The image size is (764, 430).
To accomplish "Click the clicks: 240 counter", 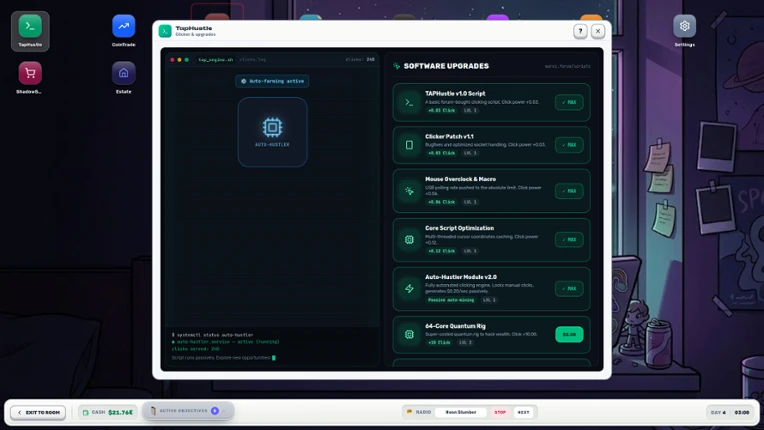I will pos(360,59).
